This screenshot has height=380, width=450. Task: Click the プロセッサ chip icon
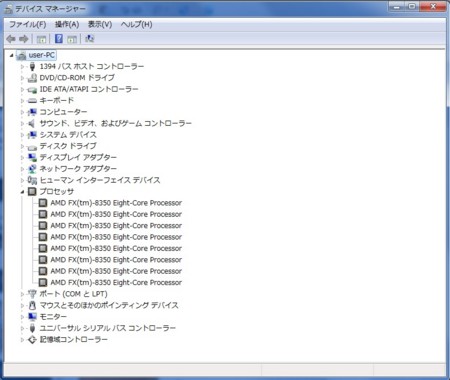click(32, 191)
